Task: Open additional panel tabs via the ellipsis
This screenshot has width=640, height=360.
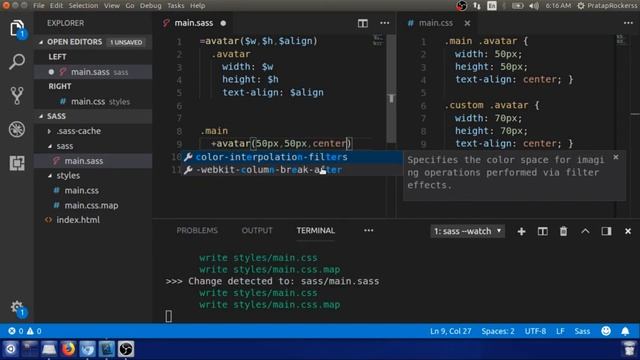Action: point(369,231)
